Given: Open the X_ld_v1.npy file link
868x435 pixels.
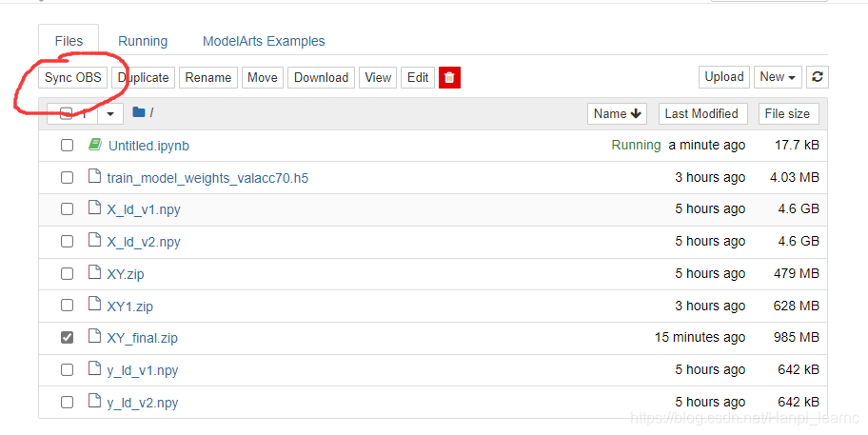Looking at the screenshot, I should coord(144,209).
